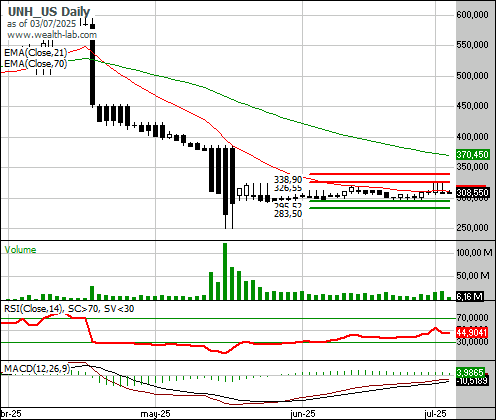Select the 550,000 price axis label
Viewport: 496px width, 420px height.
[x=472, y=44]
